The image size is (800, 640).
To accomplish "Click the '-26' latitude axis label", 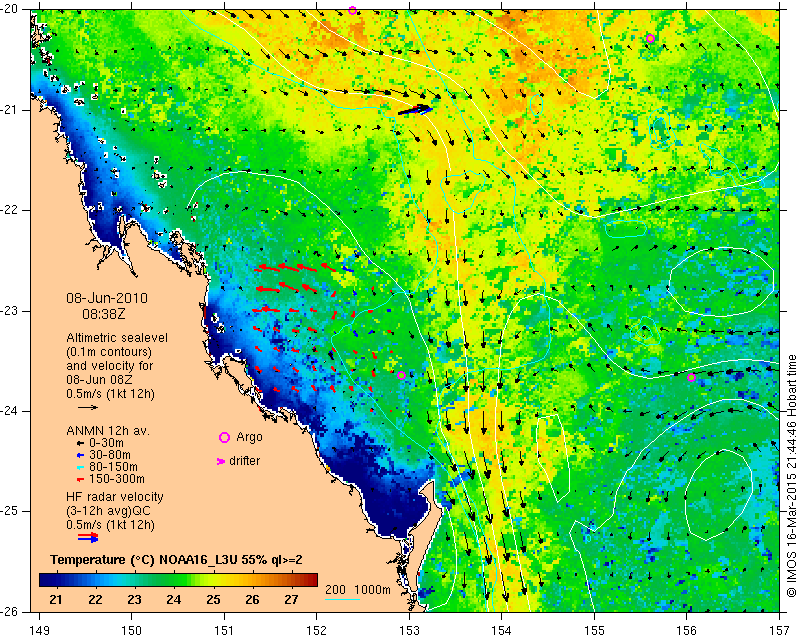I will (11, 611).
